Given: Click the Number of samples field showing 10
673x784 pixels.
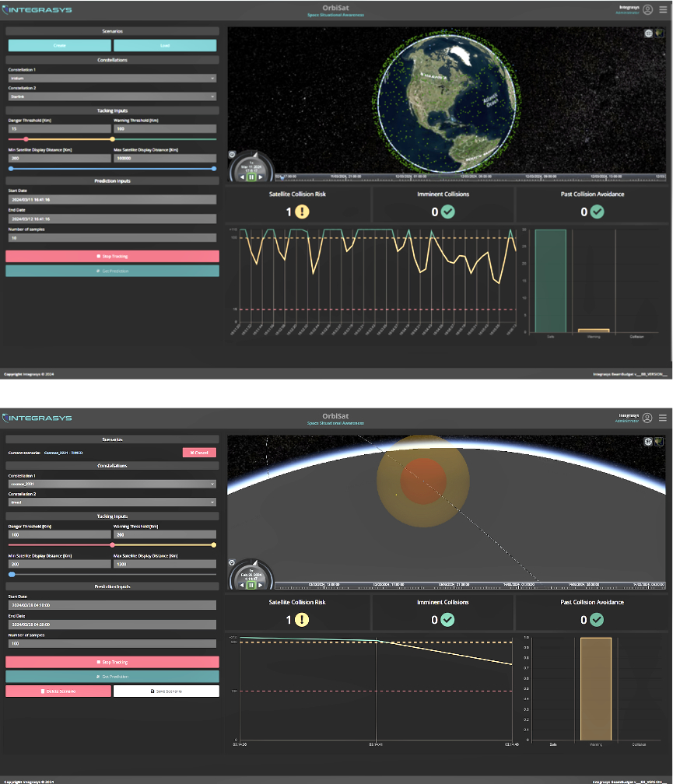Looking at the screenshot, I should point(112,238).
